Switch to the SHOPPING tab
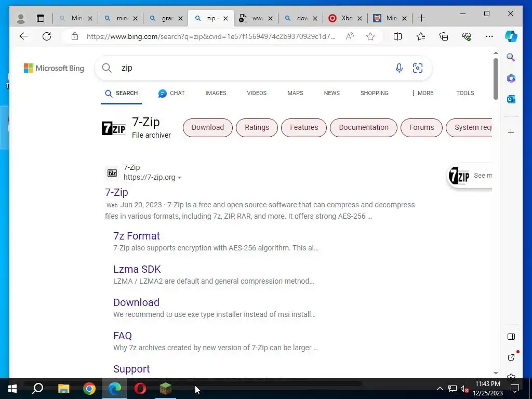This screenshot has width=532, height=399. pos(374,93)
